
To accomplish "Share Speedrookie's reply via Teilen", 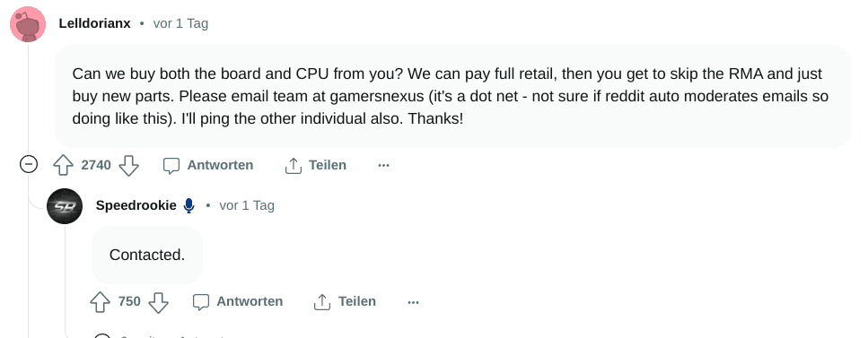I will coord(345,301).
